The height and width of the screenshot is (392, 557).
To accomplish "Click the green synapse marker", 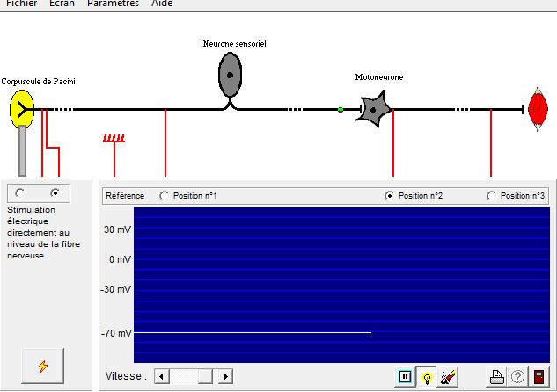I will tap(341, 110).
